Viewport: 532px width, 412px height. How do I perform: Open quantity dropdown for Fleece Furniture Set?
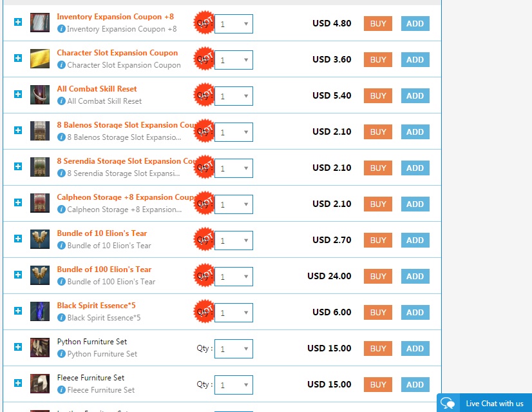point(234,385)
